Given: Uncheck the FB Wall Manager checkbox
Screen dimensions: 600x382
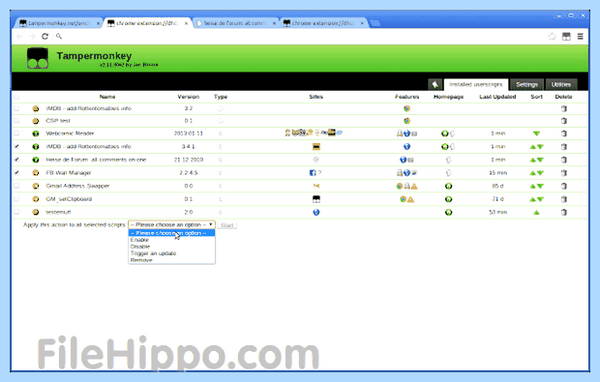Looking at the screenshot, I should tap(16, 173).
